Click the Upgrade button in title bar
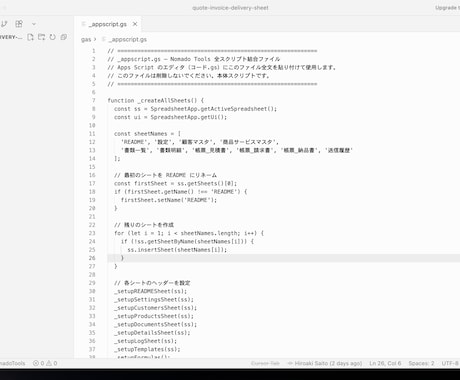Screen dimensions: 460x380 [447, 8]
